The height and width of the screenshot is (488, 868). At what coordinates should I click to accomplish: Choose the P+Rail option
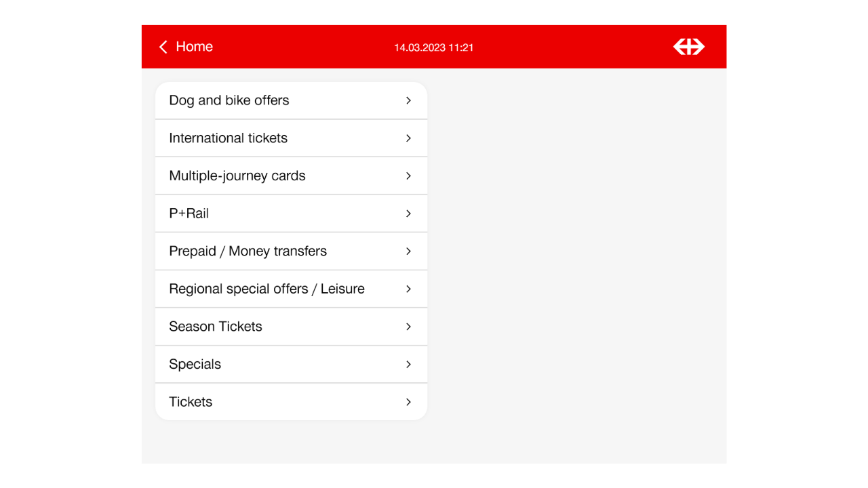tap(189, 213)
